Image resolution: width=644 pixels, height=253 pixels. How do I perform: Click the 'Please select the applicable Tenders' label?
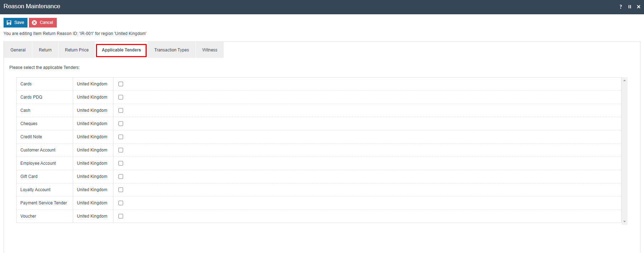click(x=45, y=68)
